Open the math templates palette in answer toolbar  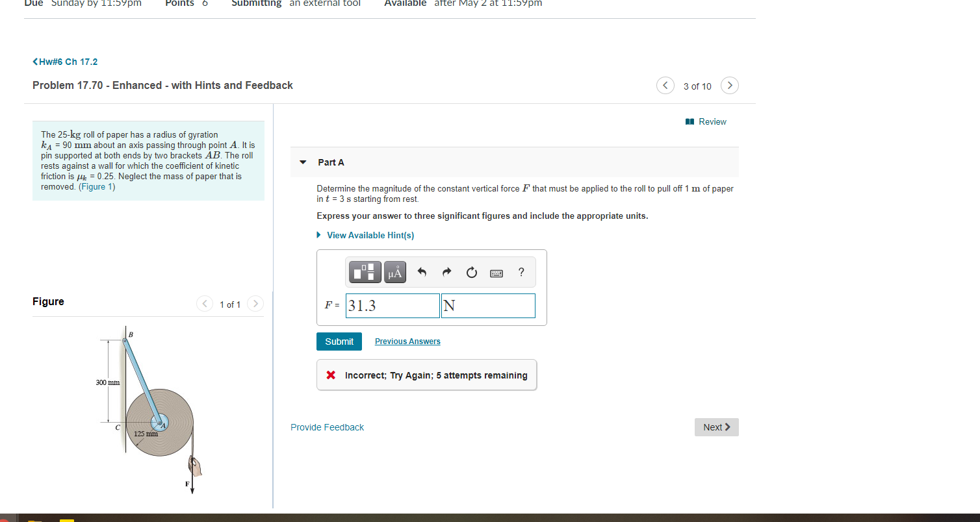point(365,271)
